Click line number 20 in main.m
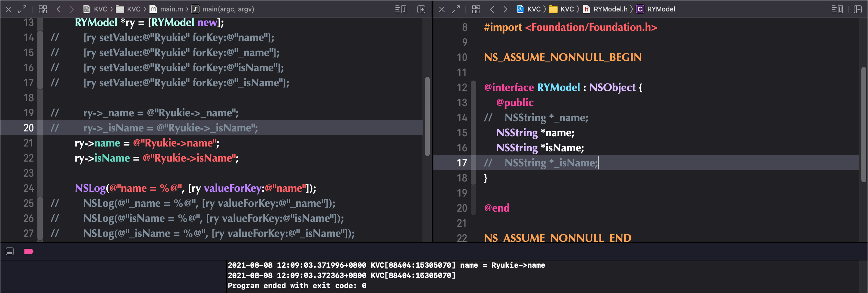The height and width of the screenshot is (293, 868). [x=29, y=128]
